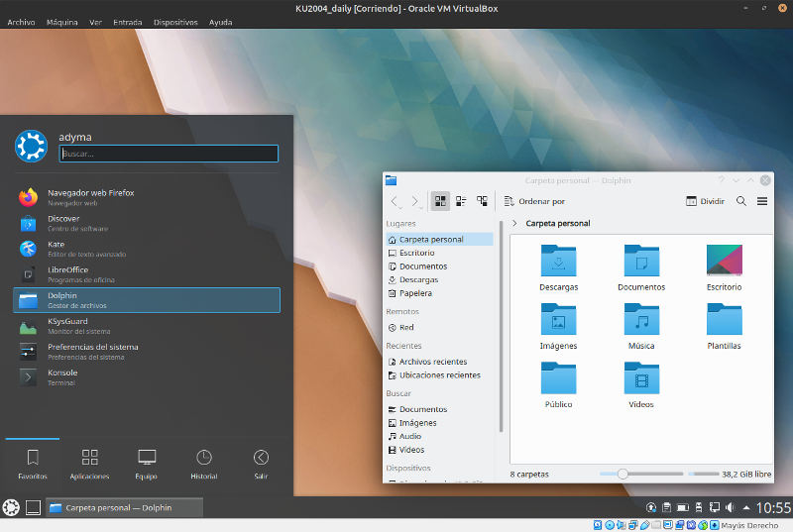
Task: Expand the breadcrumb chevron before Carpeta personal
Action: pos(514,223)
